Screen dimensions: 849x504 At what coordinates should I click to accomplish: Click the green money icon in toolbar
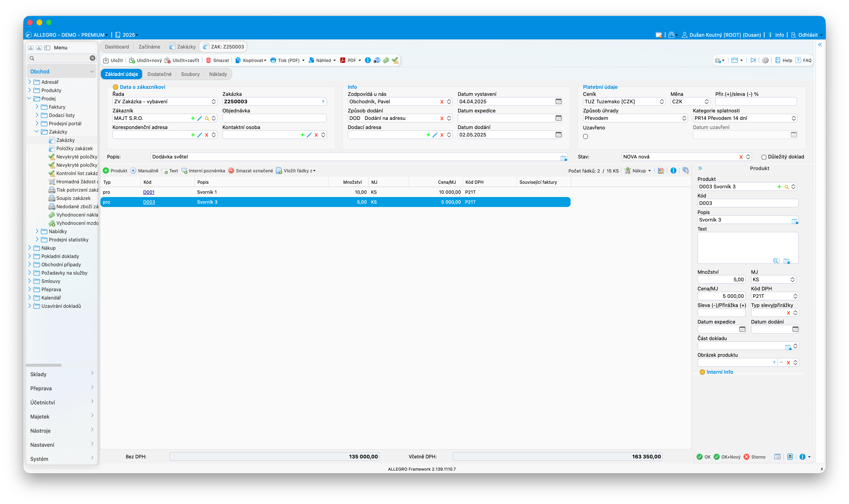[x=386, y=60]
